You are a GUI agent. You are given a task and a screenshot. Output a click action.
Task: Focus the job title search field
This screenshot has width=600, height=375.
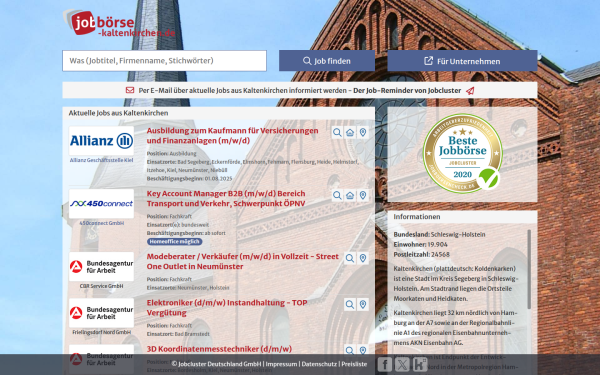tap(165, 61)
